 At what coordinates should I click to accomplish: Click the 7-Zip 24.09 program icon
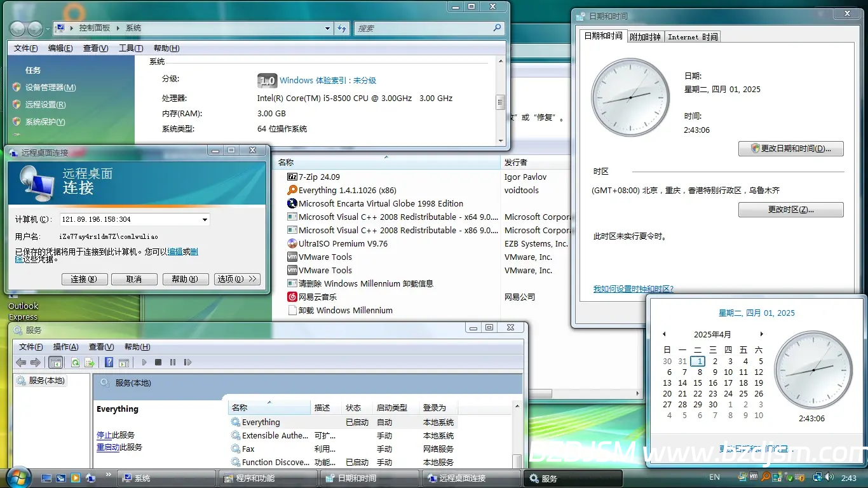click(292, 177)
